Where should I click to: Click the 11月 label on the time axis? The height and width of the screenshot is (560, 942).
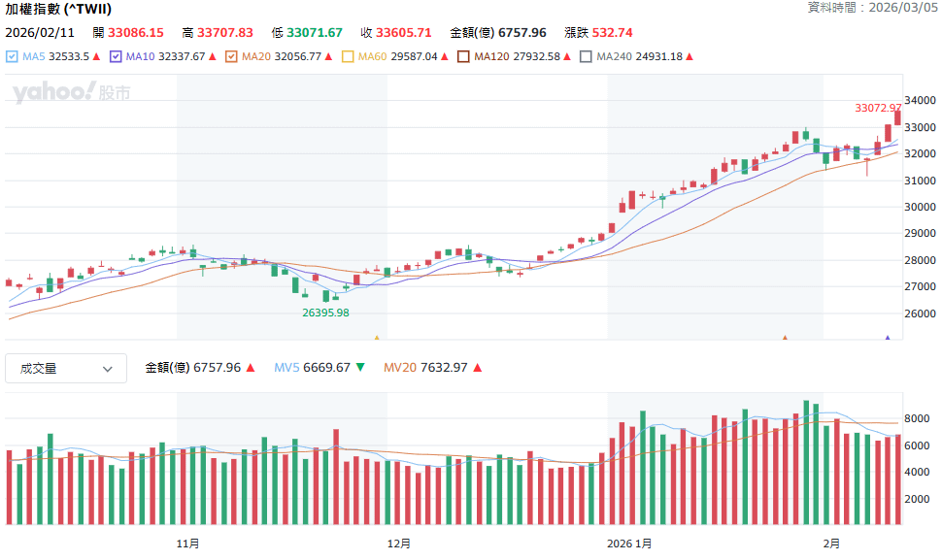pos(188,544)
